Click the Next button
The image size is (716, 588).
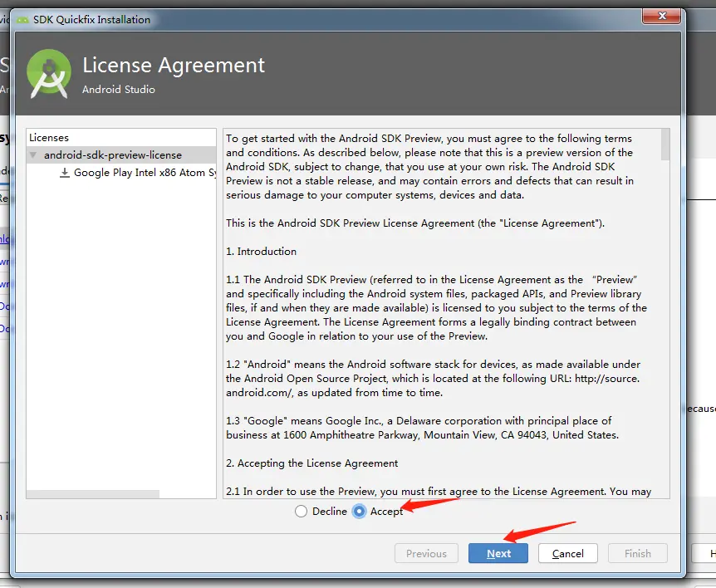[498, 553]
